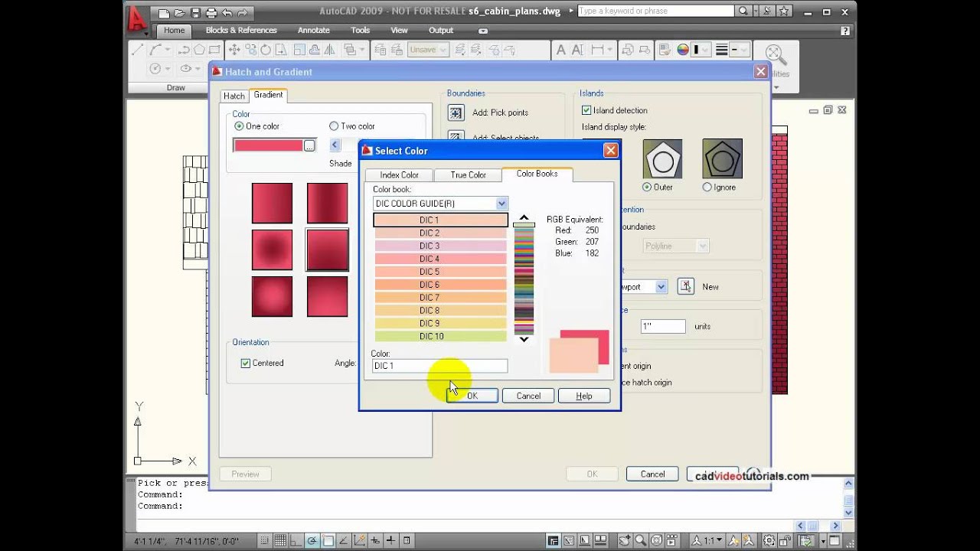980x551 pixels.
Task: Select DIC 4 color swatch
Action: tap(440, 259)
